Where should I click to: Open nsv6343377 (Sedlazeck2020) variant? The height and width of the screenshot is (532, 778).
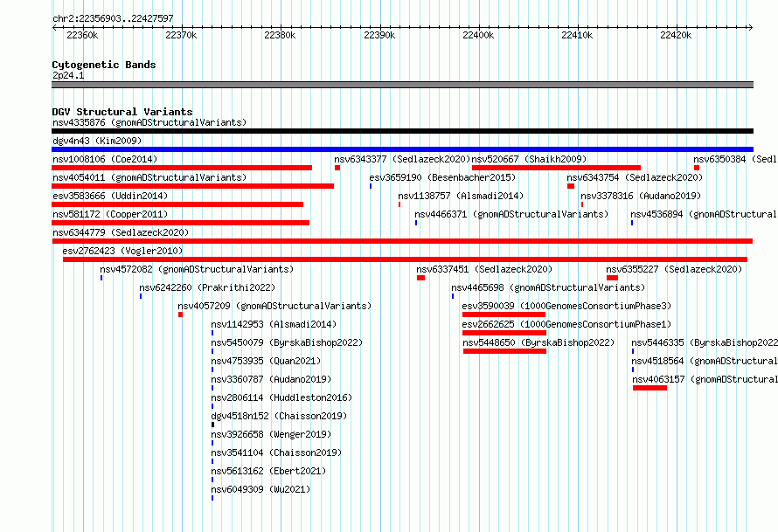coord(402,159)
